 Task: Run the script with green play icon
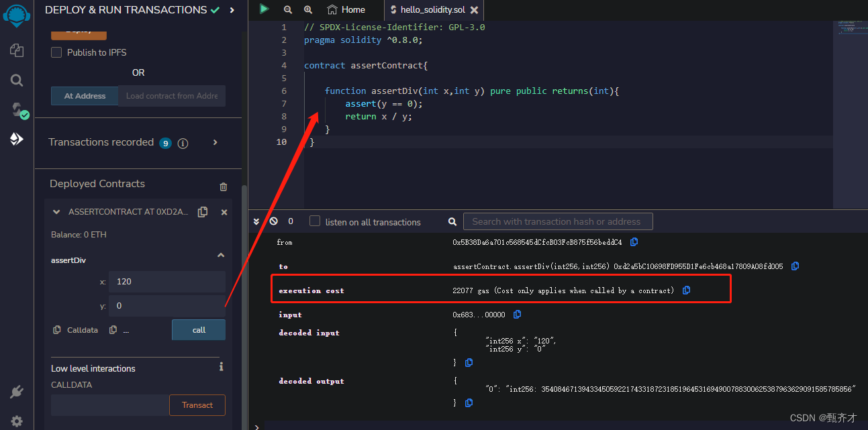click(264, 9)
